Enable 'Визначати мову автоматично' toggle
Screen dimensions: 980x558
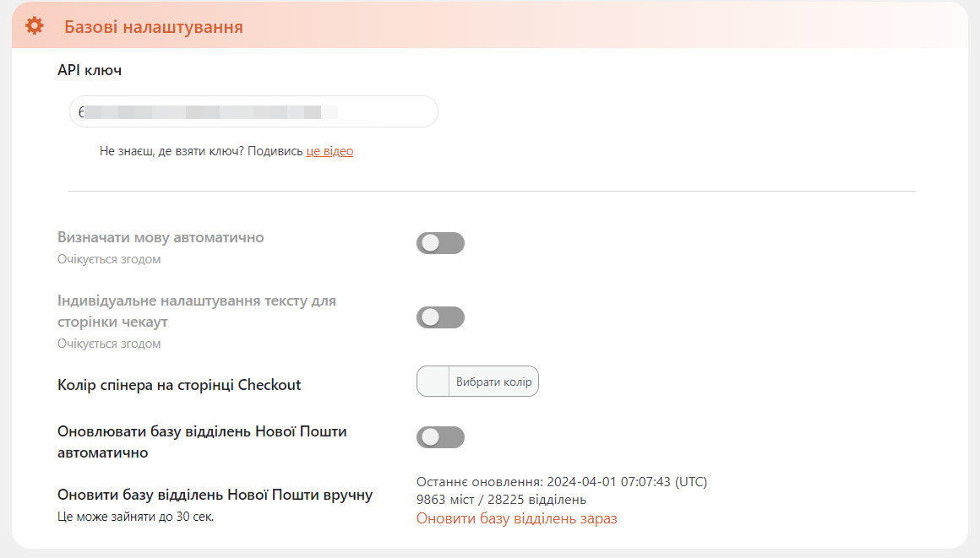click(441, 243)
